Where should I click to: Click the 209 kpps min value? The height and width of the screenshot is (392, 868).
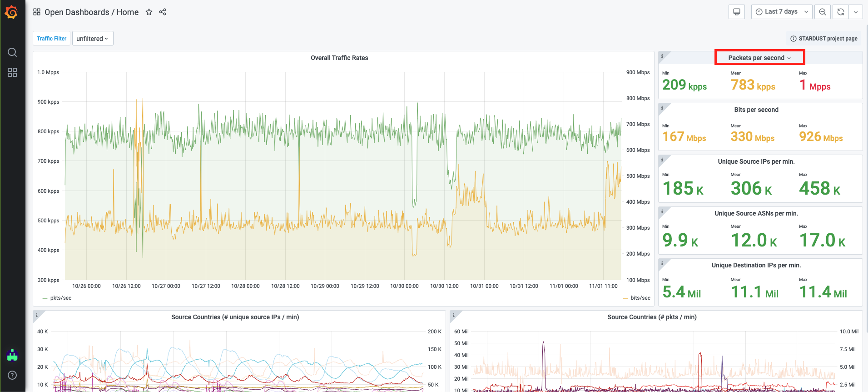[684, 85]
